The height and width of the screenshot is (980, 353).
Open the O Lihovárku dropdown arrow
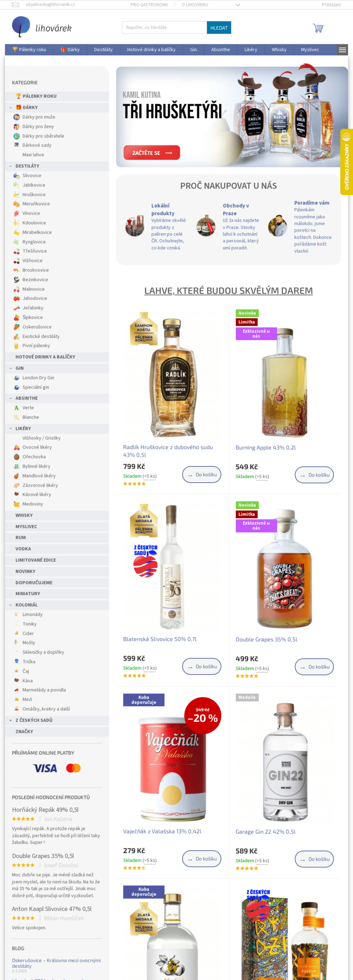pyautogui.click(x=238, y=5)
